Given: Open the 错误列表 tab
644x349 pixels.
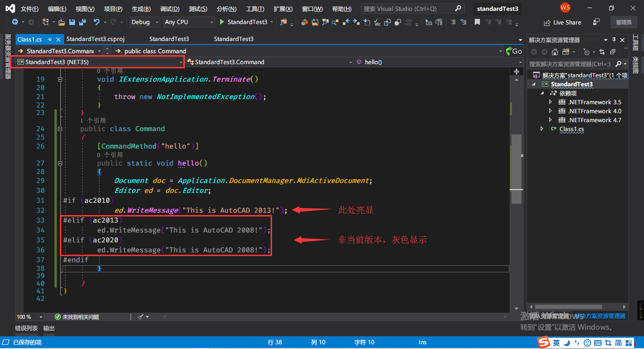Looking at the screenshot, I should 26,328.
